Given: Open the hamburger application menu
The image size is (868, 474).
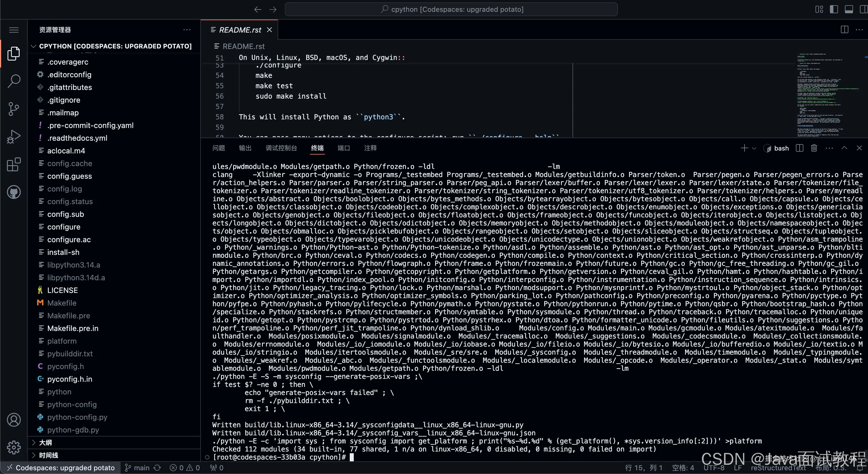Looking at the screenshot, I should point(14,30).
